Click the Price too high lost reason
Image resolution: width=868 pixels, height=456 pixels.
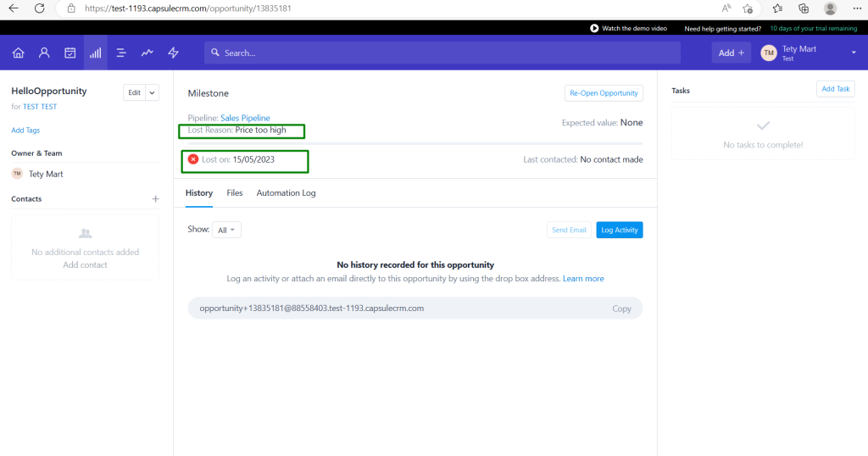pyautogui.click(x=261, y=130)
